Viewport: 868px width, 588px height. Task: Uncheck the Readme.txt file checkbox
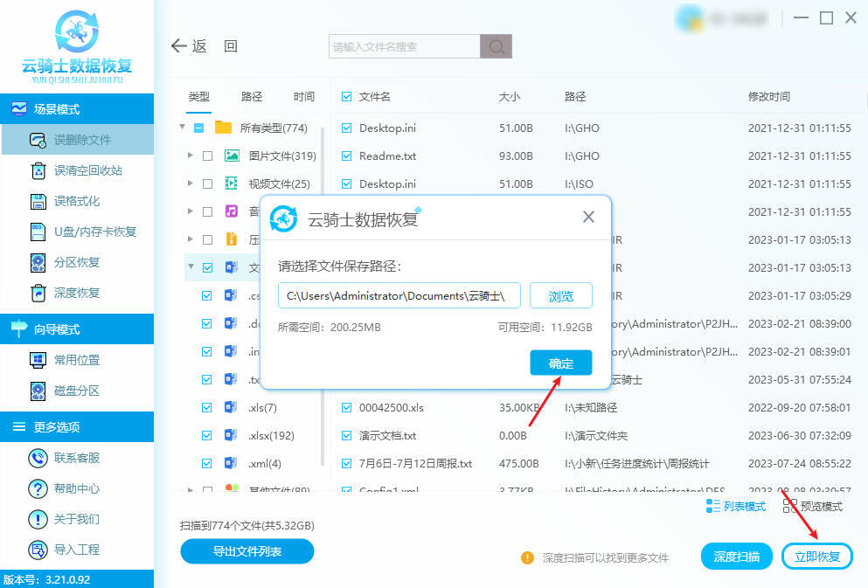click(x=346, y=156)
